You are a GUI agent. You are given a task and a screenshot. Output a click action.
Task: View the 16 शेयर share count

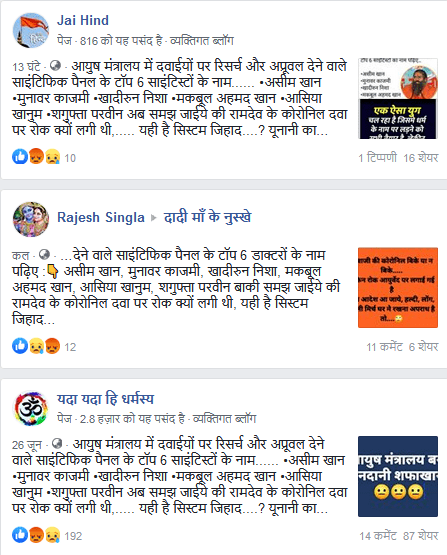421,158
